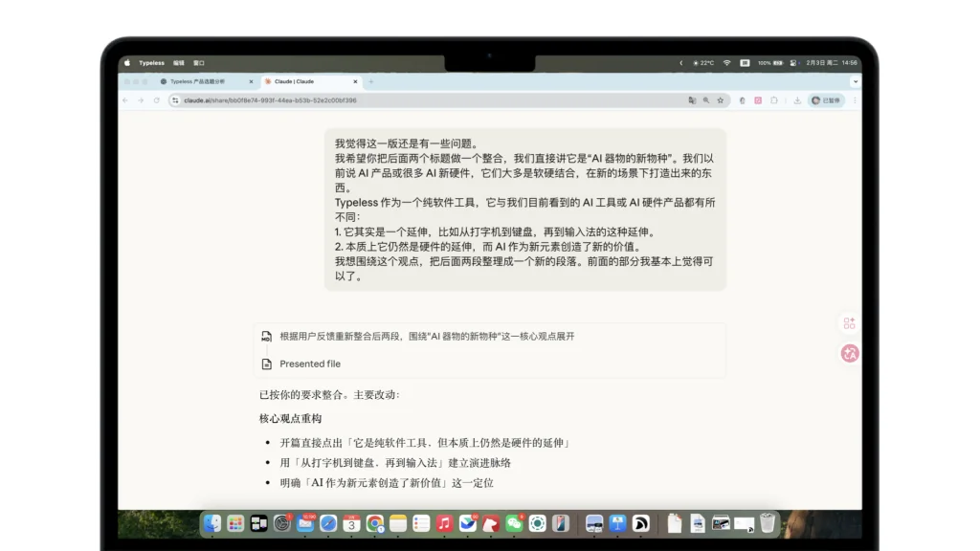Bookmark the page via the star icon

coord(720,100)
